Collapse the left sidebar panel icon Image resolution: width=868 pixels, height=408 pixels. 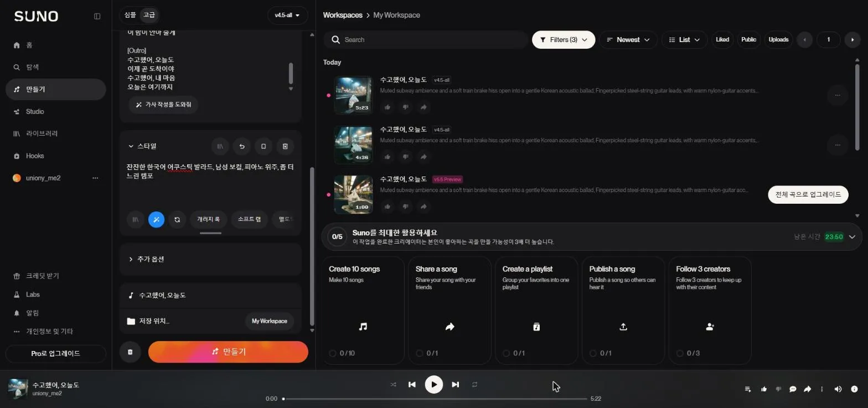tap(97, 16)
